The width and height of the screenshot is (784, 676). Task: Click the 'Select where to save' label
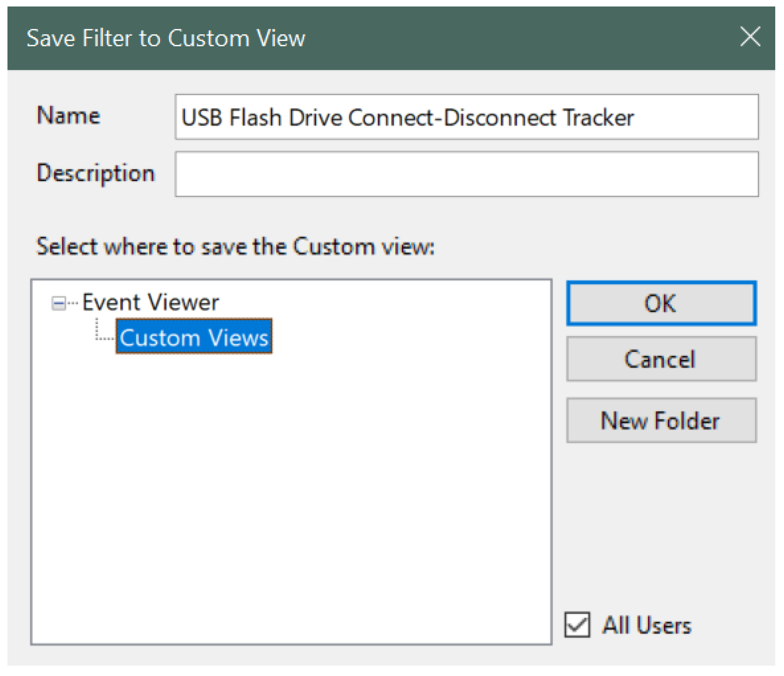coord(235,246)
